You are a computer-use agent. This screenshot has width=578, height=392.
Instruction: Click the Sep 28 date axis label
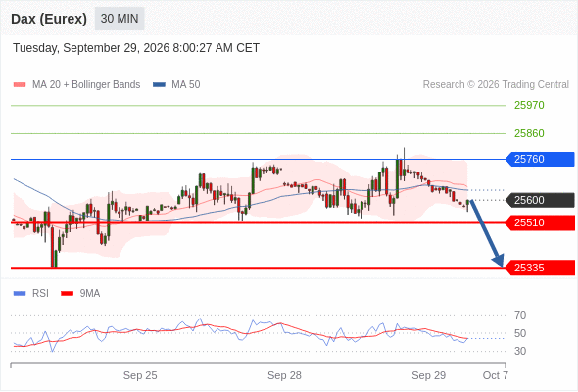click(284, 375)
